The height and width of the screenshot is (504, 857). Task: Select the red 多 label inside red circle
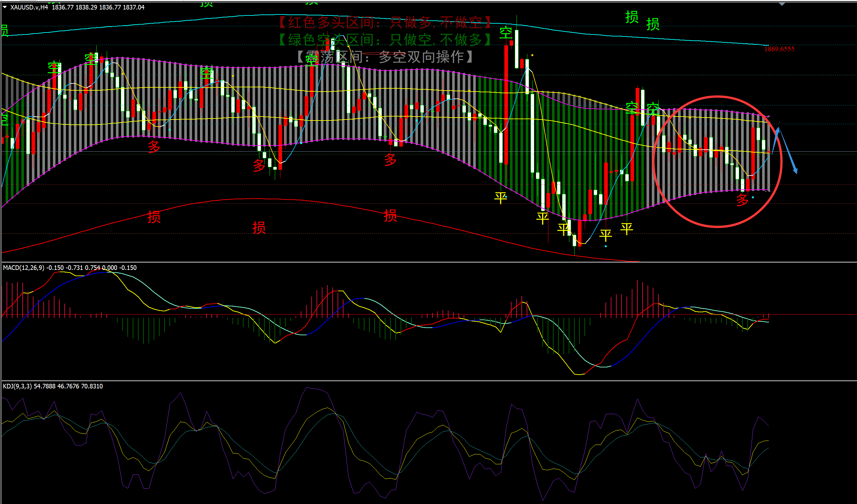pyautogui.click(x=742, y=200)
